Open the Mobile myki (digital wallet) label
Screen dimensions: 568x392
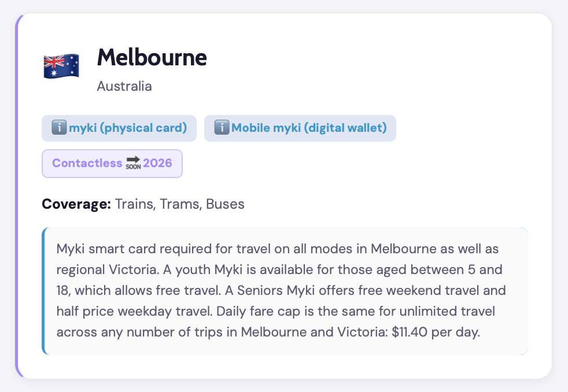(309, 128)
